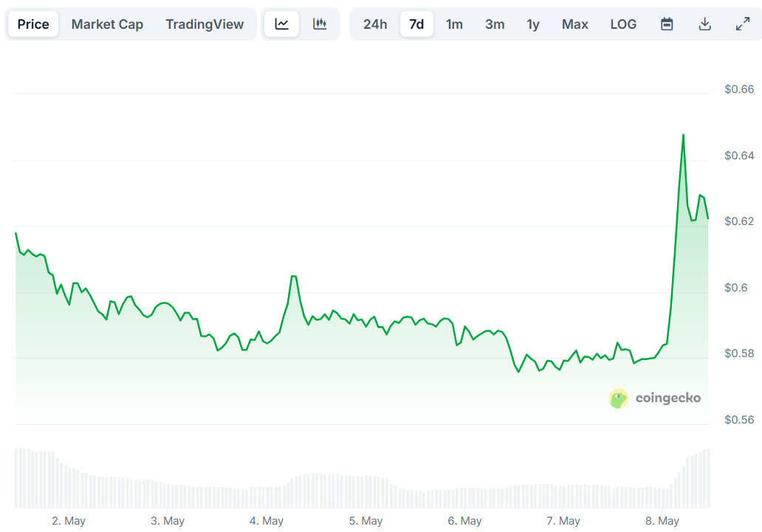Select the 24h time range
762x532 pixels.
375,24
